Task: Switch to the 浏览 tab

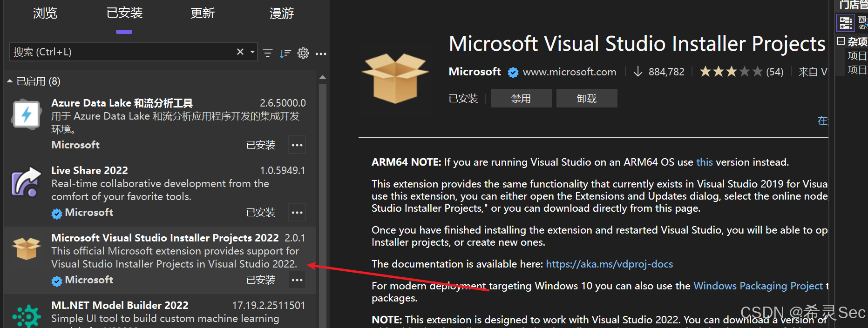Action: pos(45,13)
